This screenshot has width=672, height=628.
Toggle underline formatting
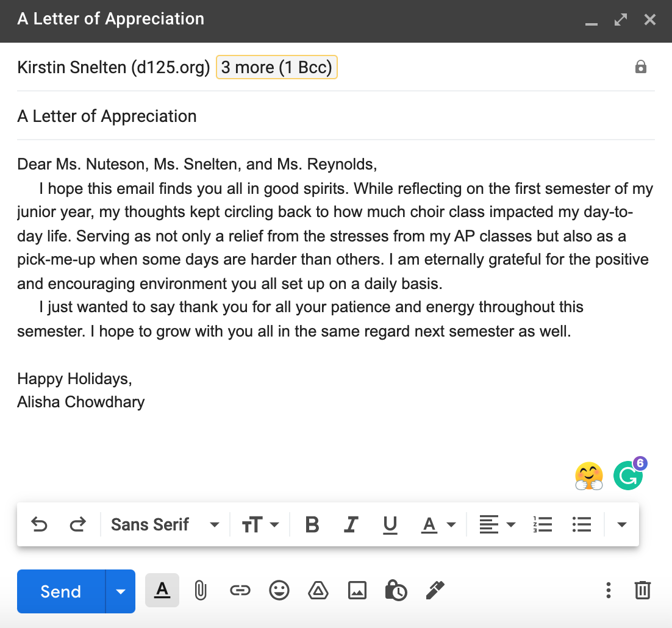click(390, 525)
